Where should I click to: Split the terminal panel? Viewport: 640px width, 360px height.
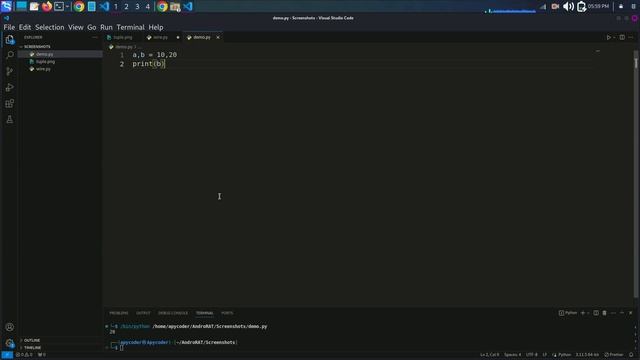point(596,313)
